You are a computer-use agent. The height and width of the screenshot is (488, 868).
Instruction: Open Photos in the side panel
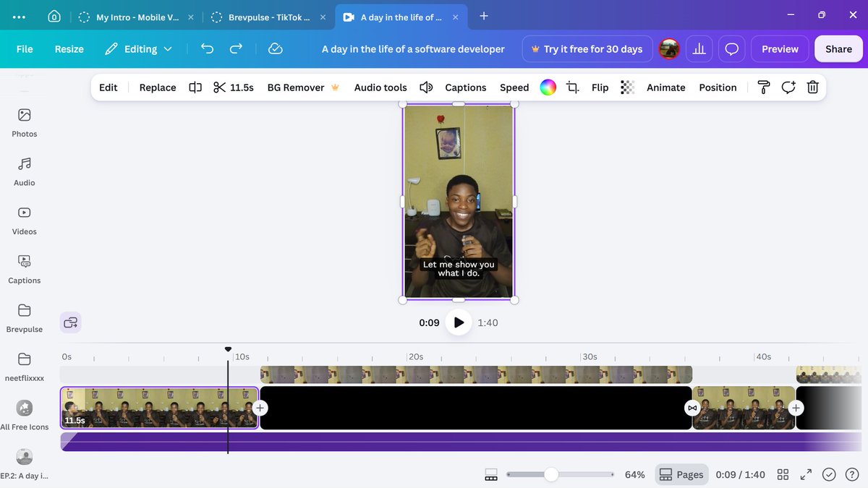click(25, 122)
